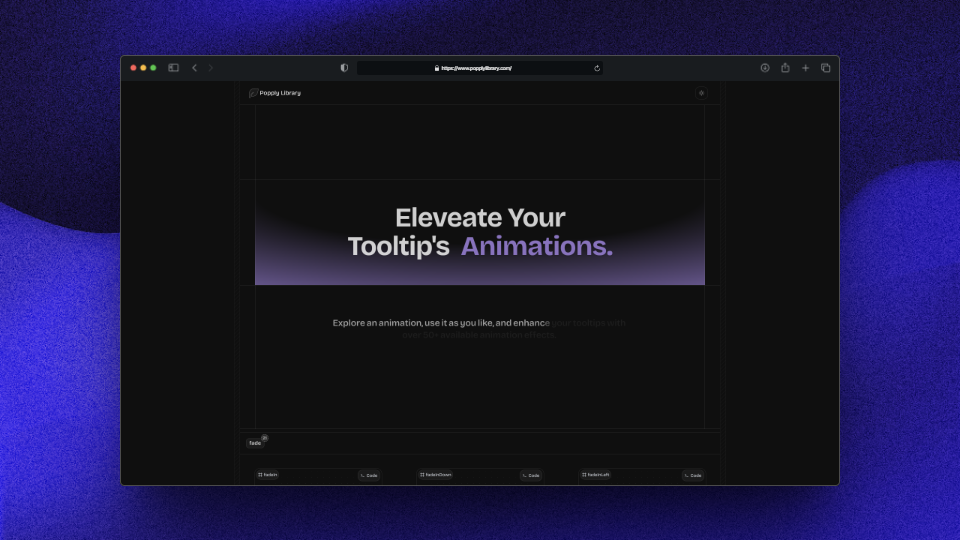Go back using the back arrow
The image size is (960, 540).
pos(195,68)
